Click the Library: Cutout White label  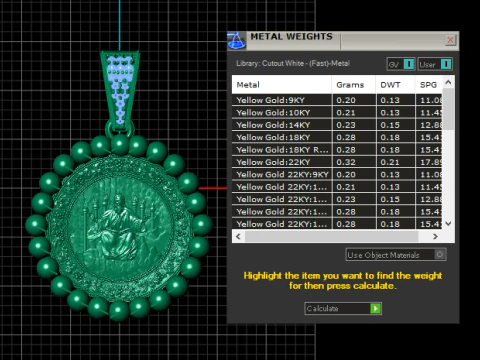[293, 63]
